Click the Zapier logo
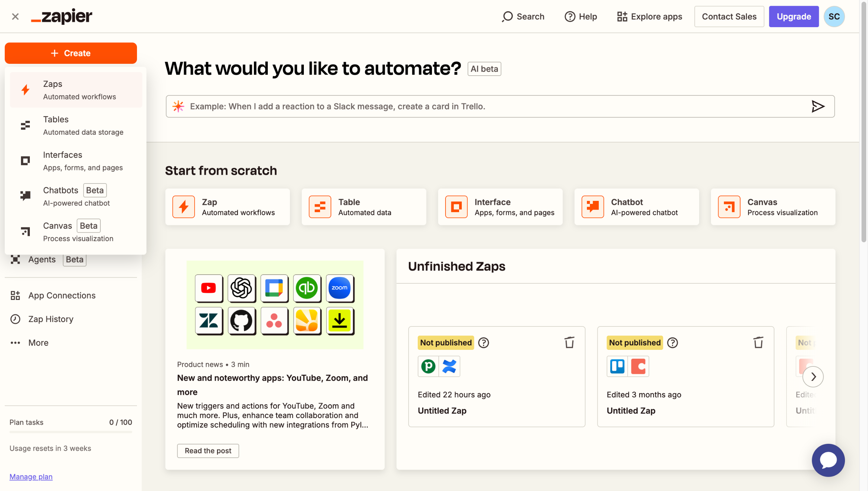 click(x=62, y=16)
